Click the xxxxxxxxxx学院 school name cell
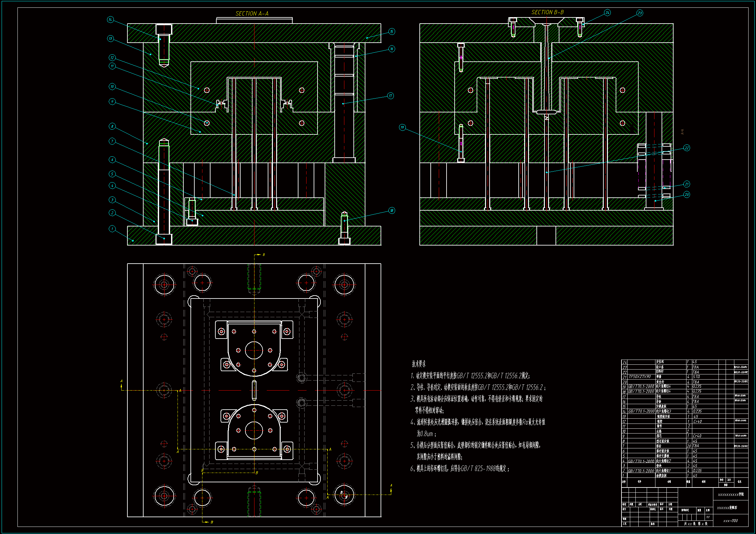The image size is (756, 534). pos(730,495)
